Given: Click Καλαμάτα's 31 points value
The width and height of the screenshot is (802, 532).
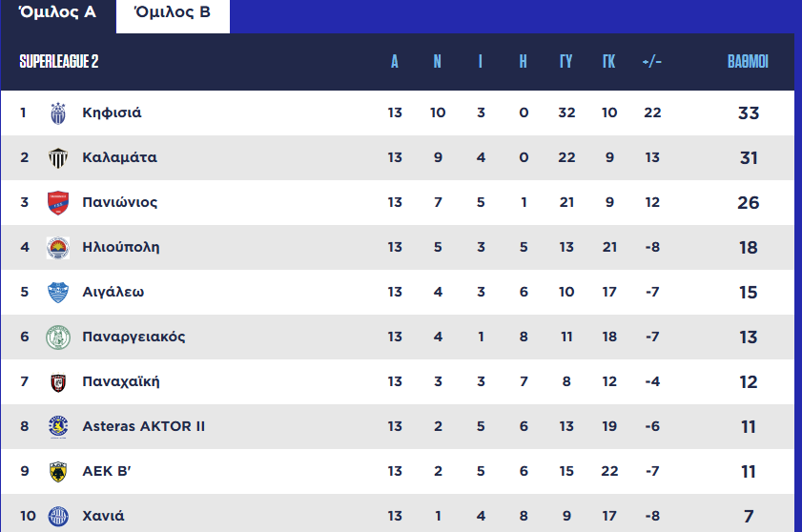Looking at the screenshot, I should pos(749,157).
